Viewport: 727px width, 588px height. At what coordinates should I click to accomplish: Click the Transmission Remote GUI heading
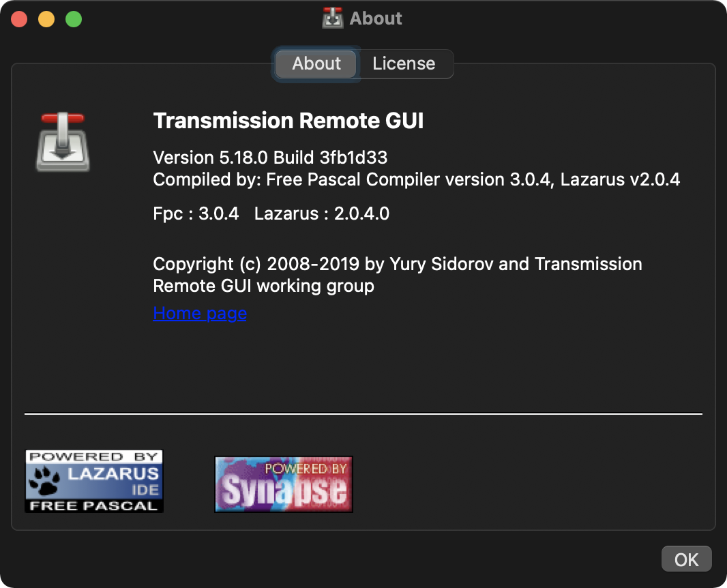coord(288,121)
